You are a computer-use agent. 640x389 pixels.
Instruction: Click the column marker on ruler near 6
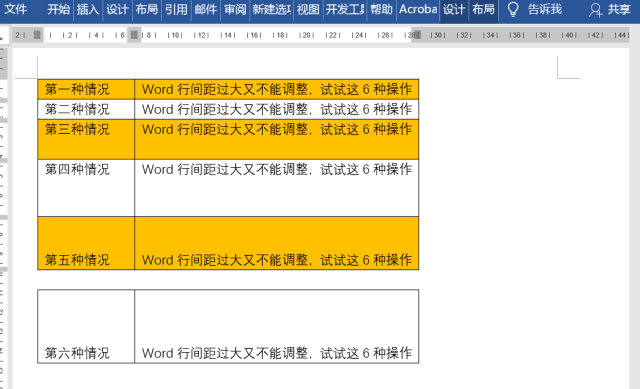pos(134,35)
